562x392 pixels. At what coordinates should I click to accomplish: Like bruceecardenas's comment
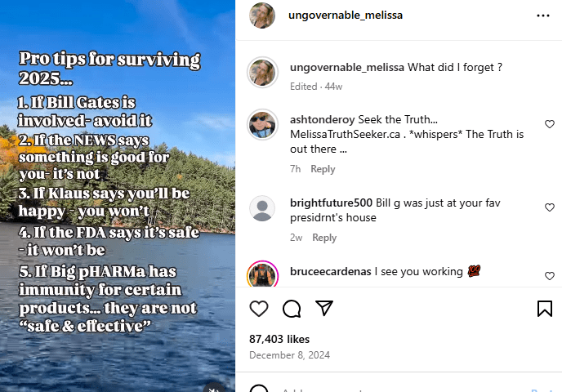click(550, 276)
